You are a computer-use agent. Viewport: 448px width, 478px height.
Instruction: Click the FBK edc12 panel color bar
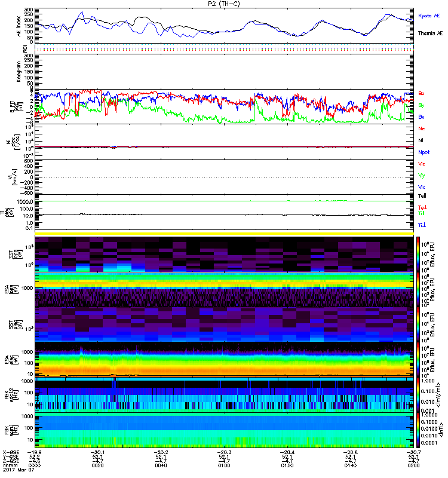(418, 395)
